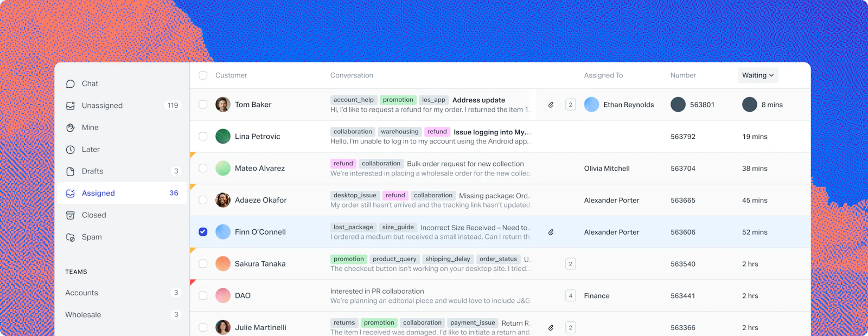Click attachment paperclip in Finn O'Connell row

pos(551,232)
